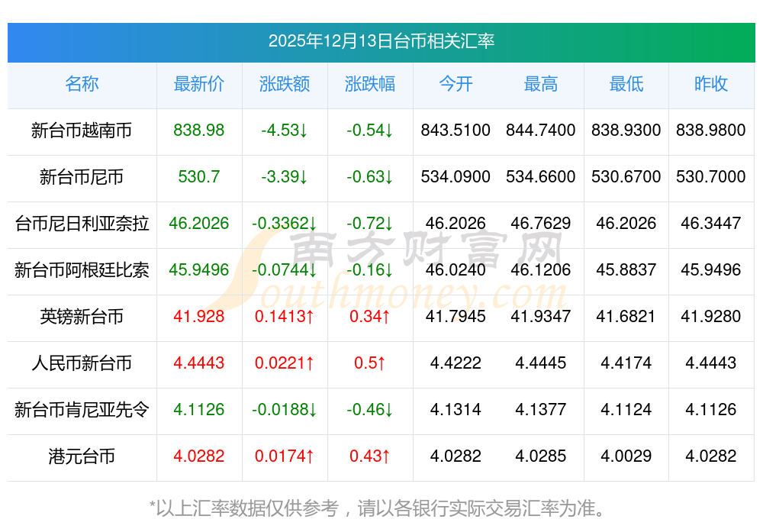Click change percent 0.43↑
This screenshot has width=763, height=532.
[370, 456]
